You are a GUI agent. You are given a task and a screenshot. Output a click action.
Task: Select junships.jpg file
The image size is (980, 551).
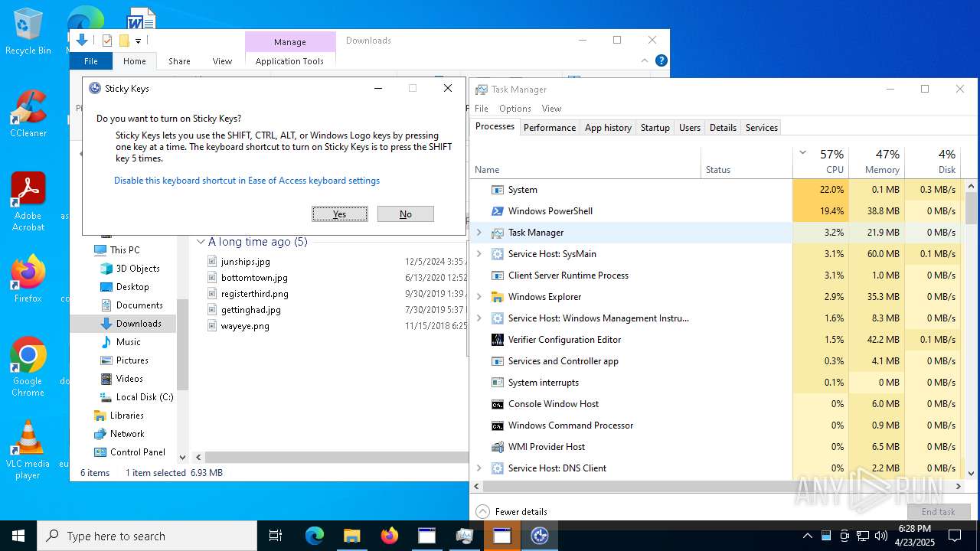tap(245, 262)
